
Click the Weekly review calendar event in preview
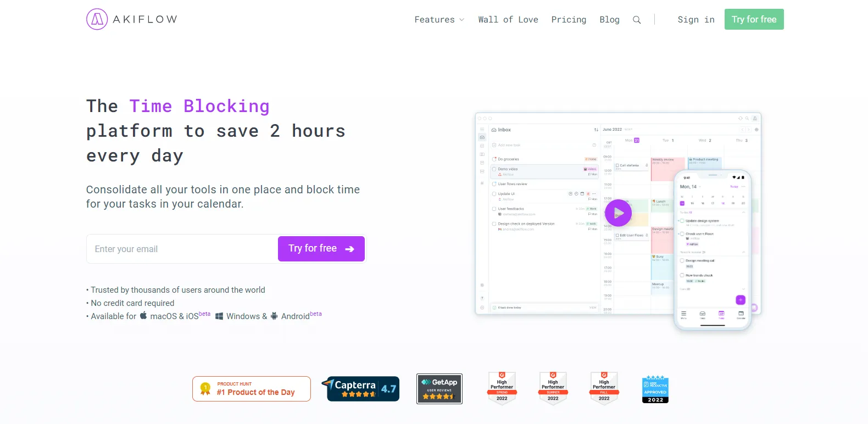pyautogui.click(x=663, y=169)
